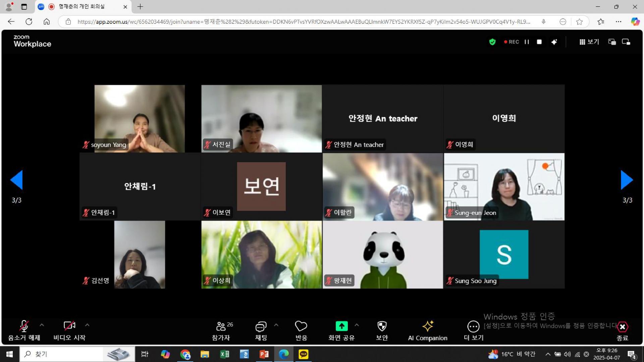This screenshot has width=644, height=362.
Task: Select Sung-eun Jeon video tile
Action: click(504, 187)
